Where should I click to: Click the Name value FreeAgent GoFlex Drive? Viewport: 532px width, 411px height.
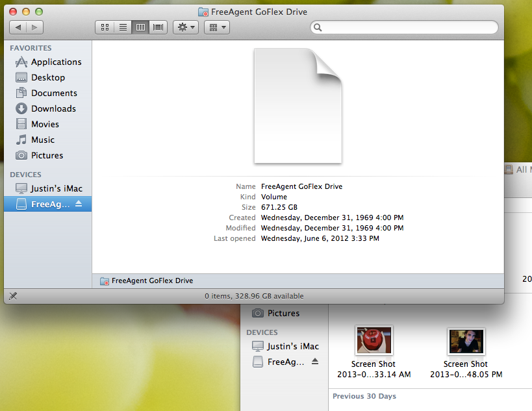pos(301,186)
